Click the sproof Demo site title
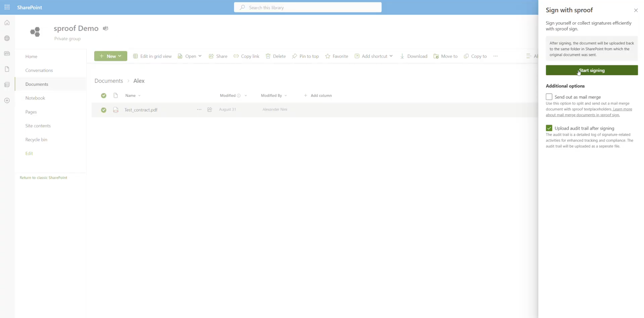This screenshot has width=644, height=318. coord(76,29)
